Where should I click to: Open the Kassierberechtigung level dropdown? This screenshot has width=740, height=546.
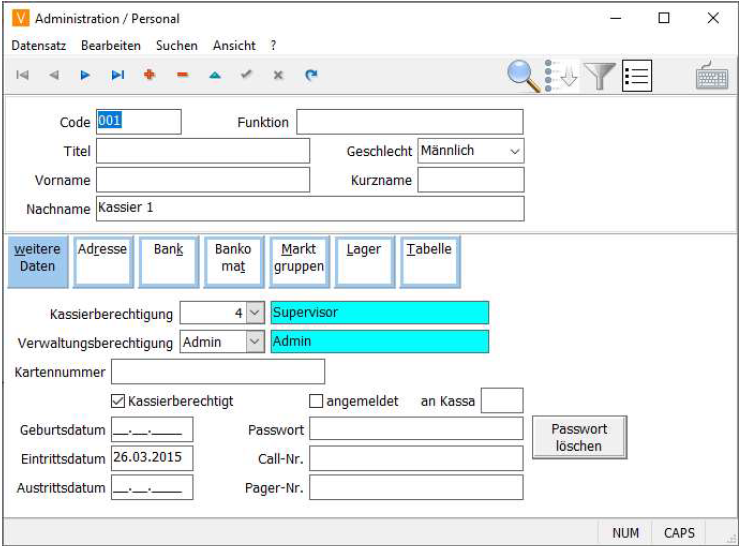(254, 313)
